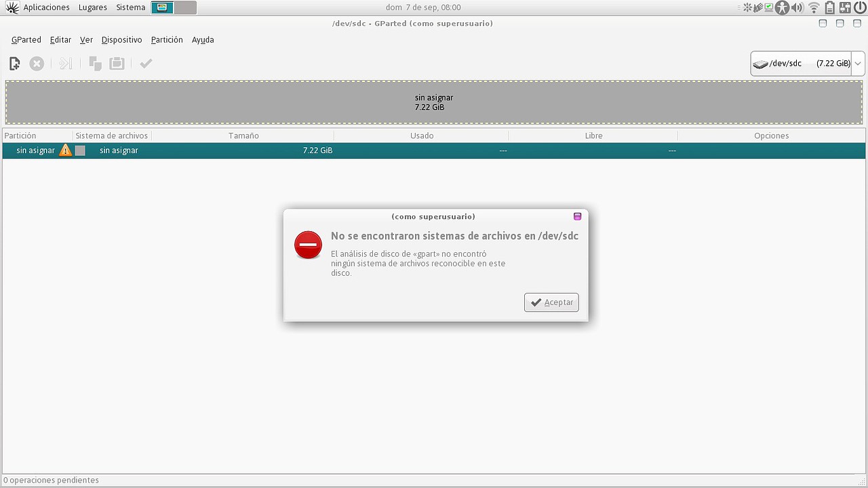
Task: Open the Dispositivo menu
Action: tap(122, 40)
